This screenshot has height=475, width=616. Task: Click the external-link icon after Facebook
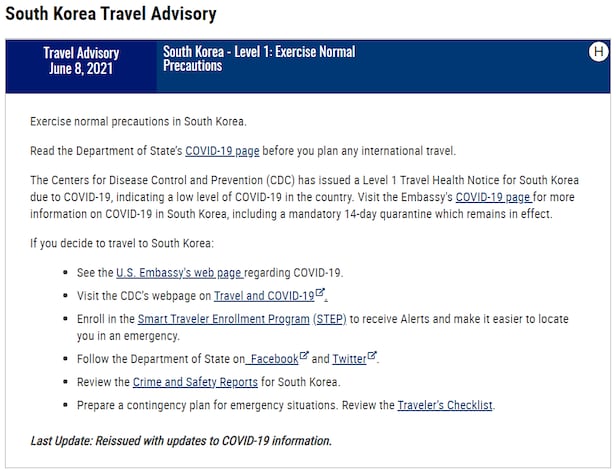pos(304,355)
